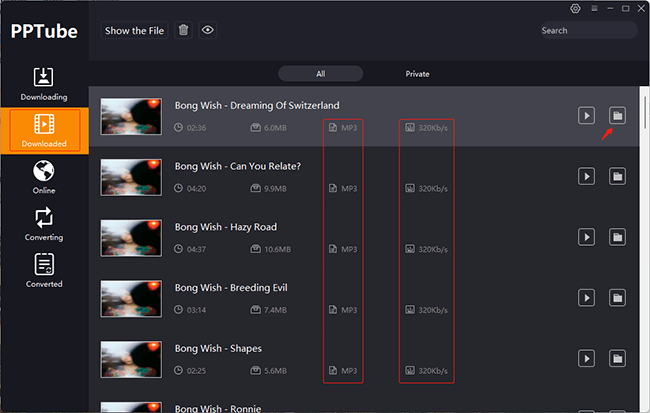Switch to the Private tab
Image resolution: width=650 pixels, height=413 pixels.
tap(417, 74)
